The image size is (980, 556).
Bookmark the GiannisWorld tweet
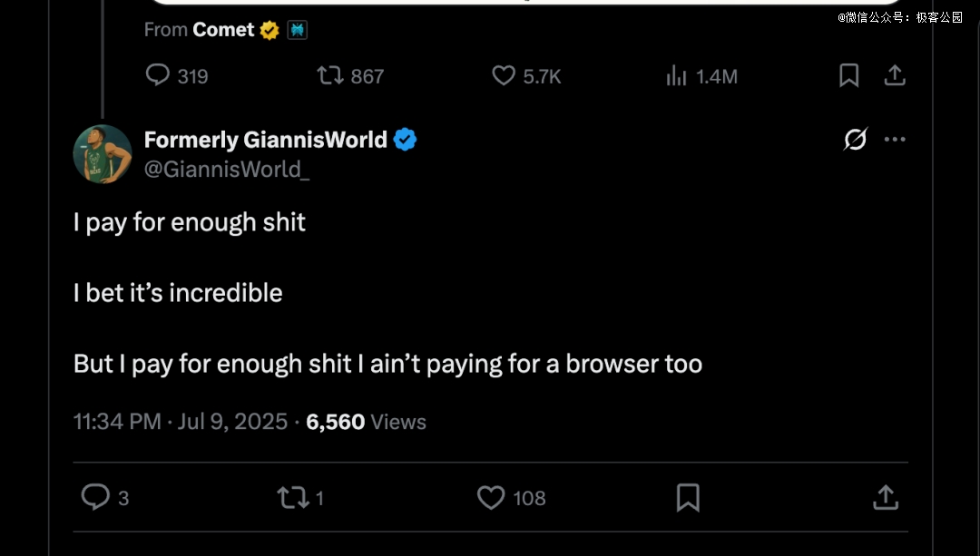click(688, 497)
